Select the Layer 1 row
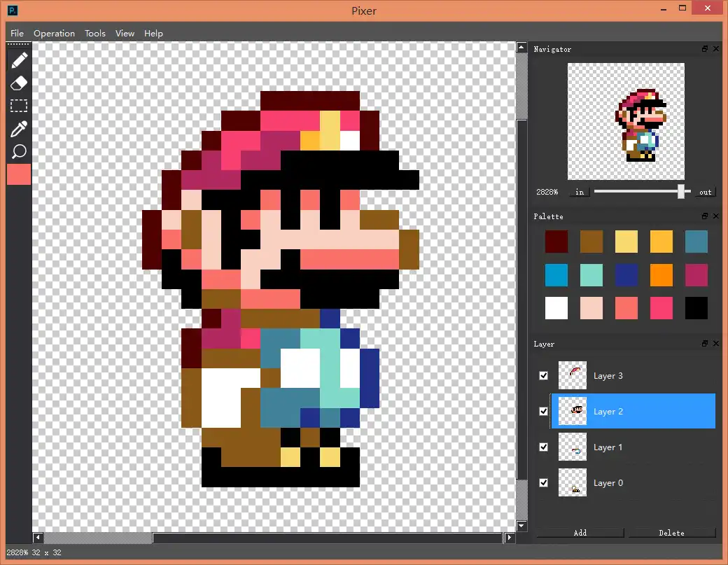 click(x=633, y=447)
